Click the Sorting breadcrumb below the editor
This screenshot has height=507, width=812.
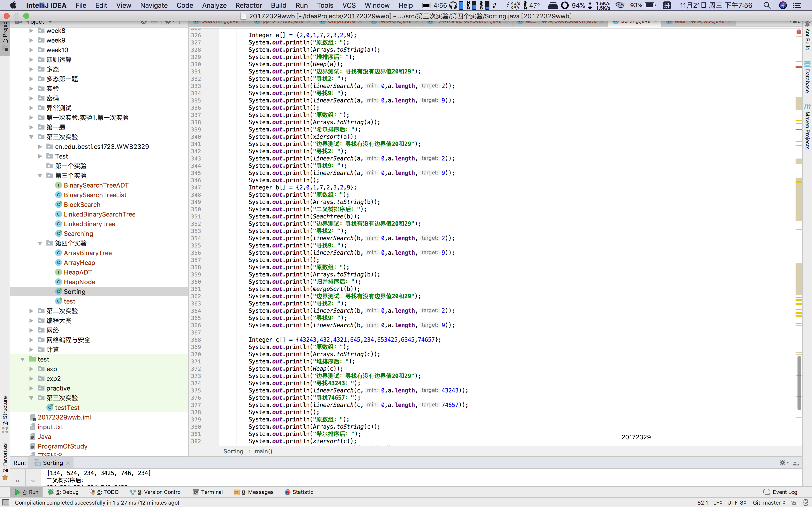(x=233, y=451)
